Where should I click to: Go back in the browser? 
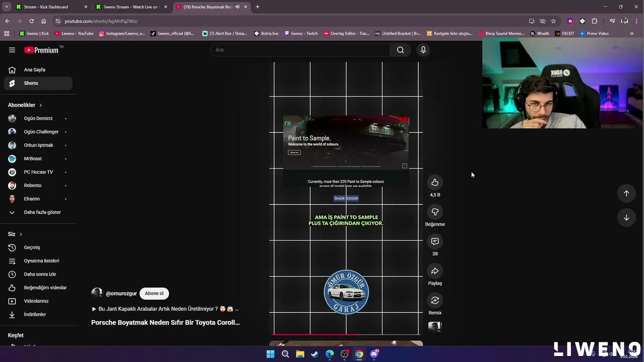point(7,21)
